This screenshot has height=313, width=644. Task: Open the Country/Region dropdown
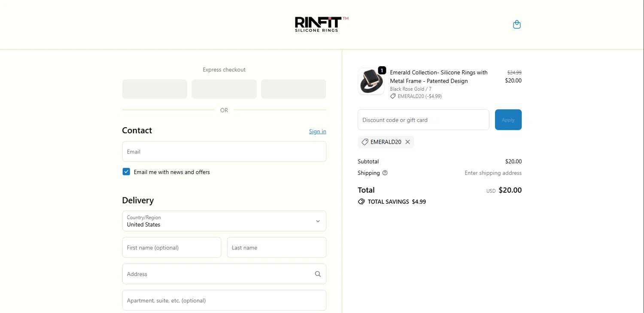(x=224, y=221)
